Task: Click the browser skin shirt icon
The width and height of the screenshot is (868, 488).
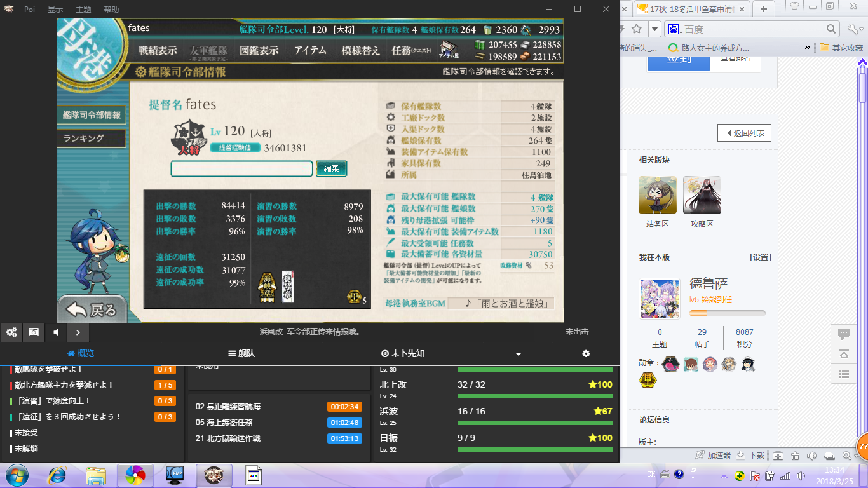Action: 794,6
